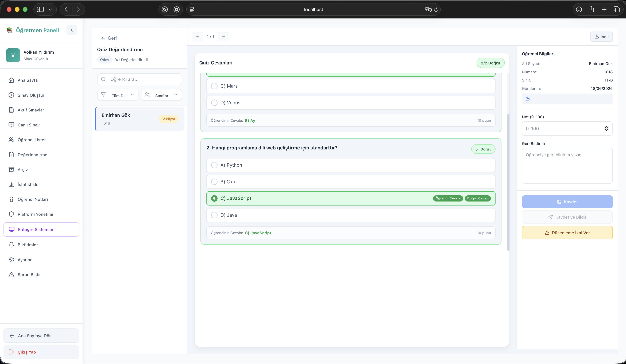The height and width of the screenshot is (364, 626).
Task: Click the Not grade stepper arrows
Action: [x=606, y=129]
